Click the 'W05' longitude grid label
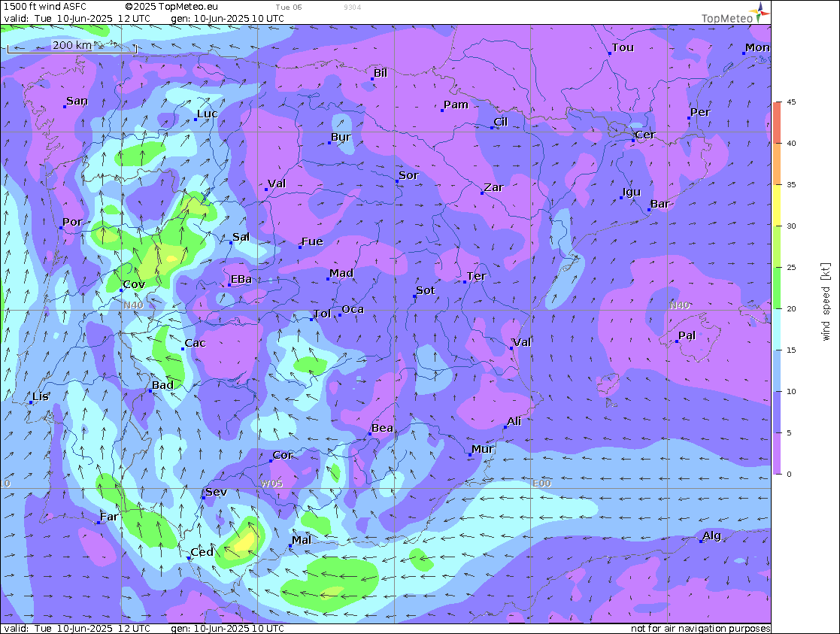 271,484
